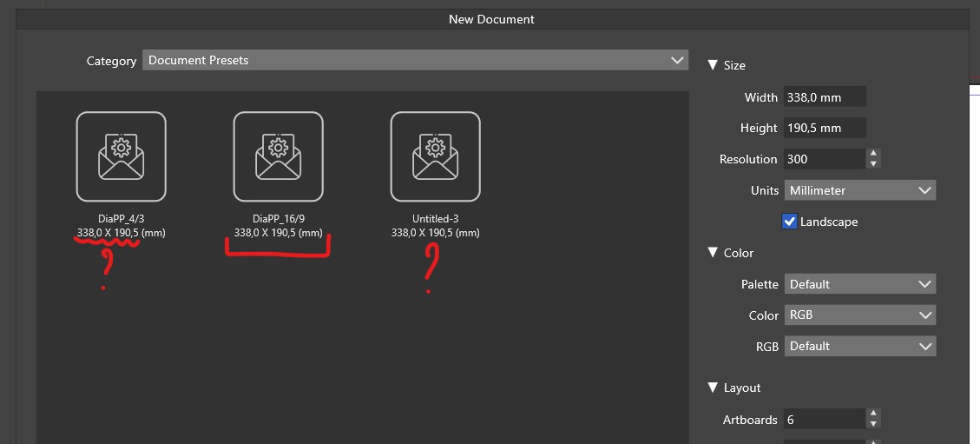Open the Category dropdown

(x=415, y=60)
